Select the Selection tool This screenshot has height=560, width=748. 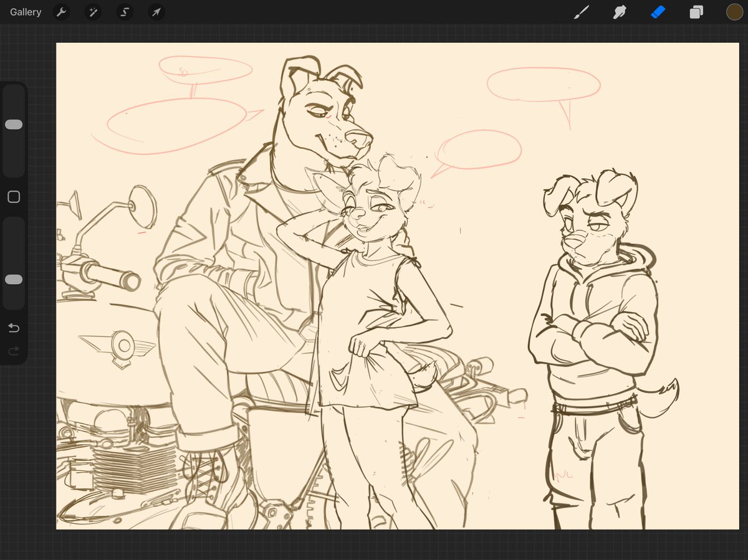[124, 12]
